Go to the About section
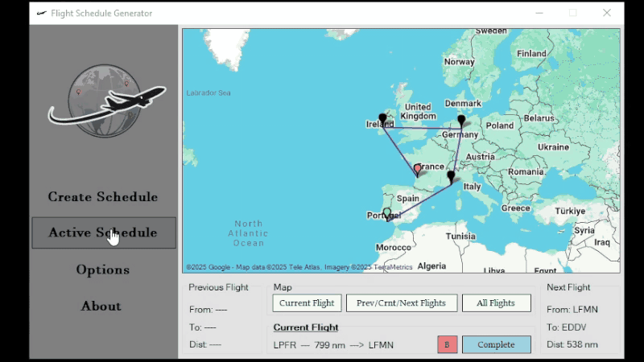The image size is (644, 362). [101, 306]
